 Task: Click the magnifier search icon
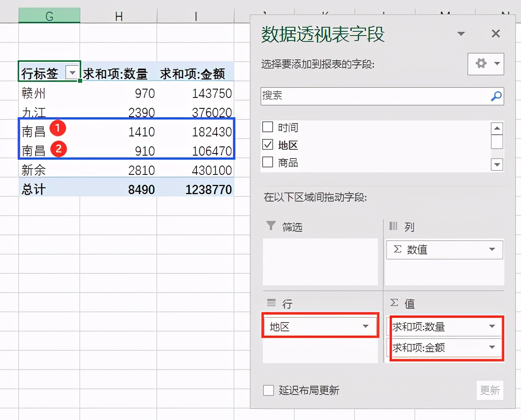click(496, 96)
